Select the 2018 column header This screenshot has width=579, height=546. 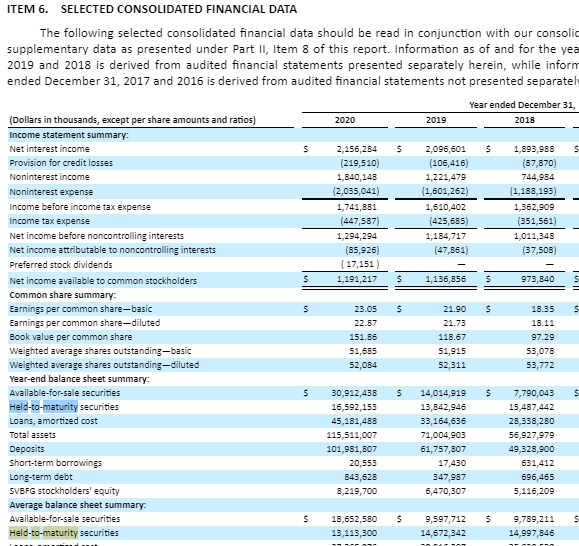[525, 120]
